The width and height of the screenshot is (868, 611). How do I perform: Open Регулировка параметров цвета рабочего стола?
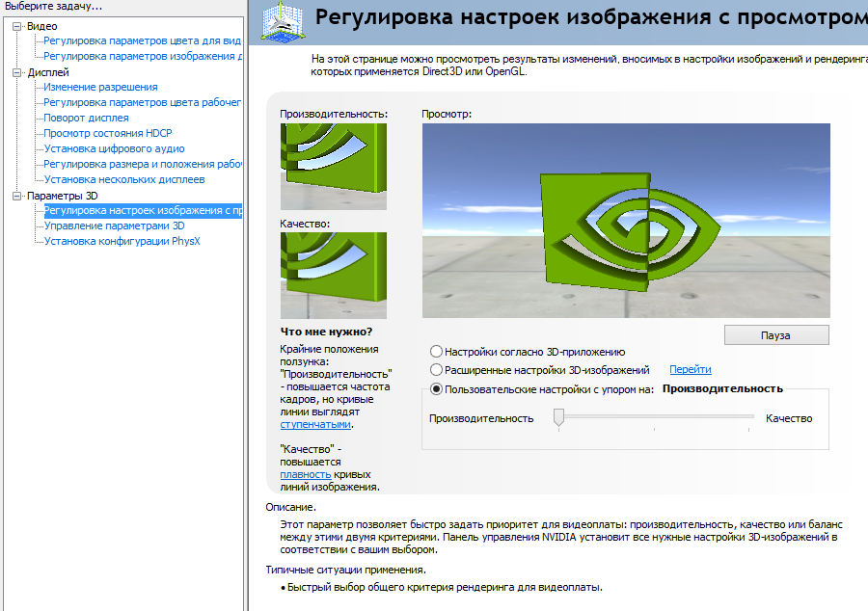coord(143,102)
